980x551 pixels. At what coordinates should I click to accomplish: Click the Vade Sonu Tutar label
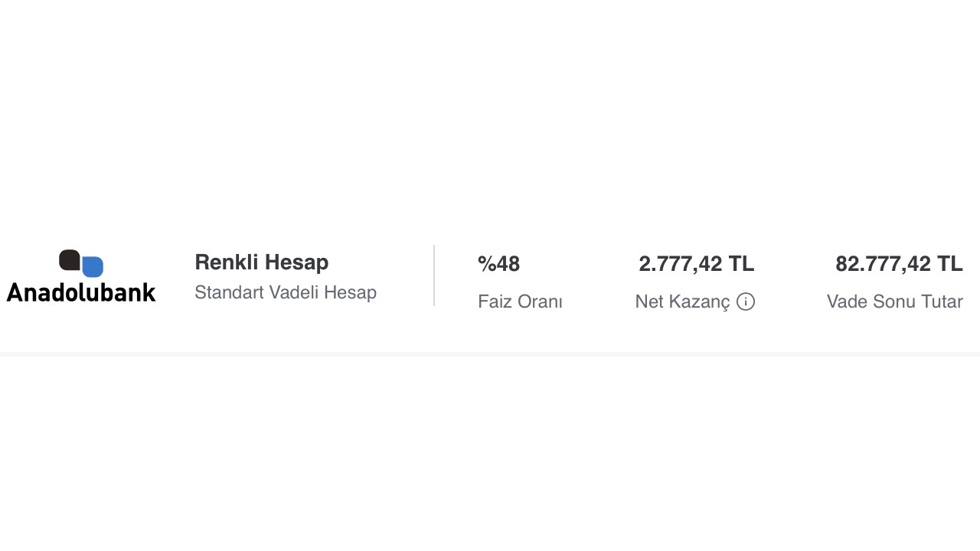click(x=894, y=302)
